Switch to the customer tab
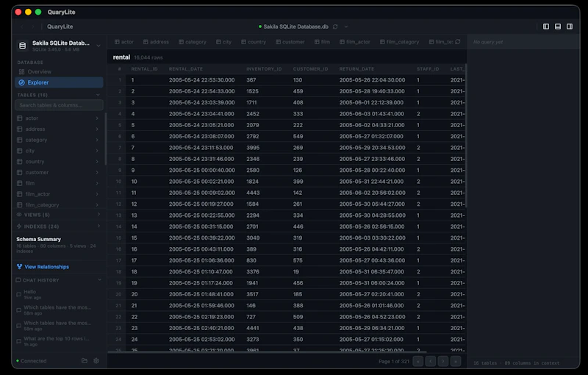 coord(290,42)
